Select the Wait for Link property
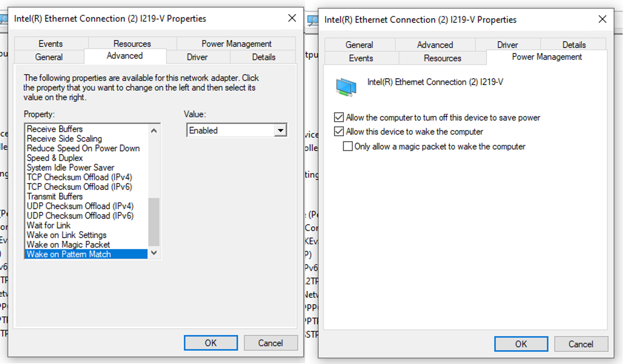 (x=48, y=225)
